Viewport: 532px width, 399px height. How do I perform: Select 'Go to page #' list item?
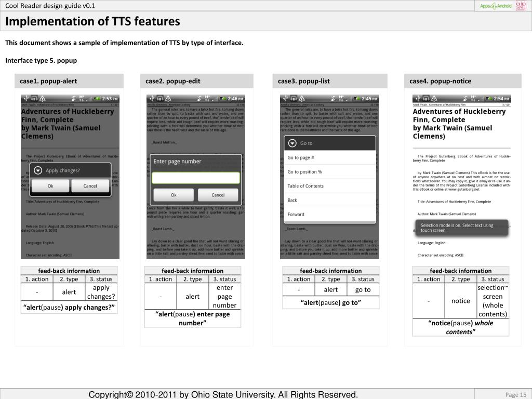(330, 157)
